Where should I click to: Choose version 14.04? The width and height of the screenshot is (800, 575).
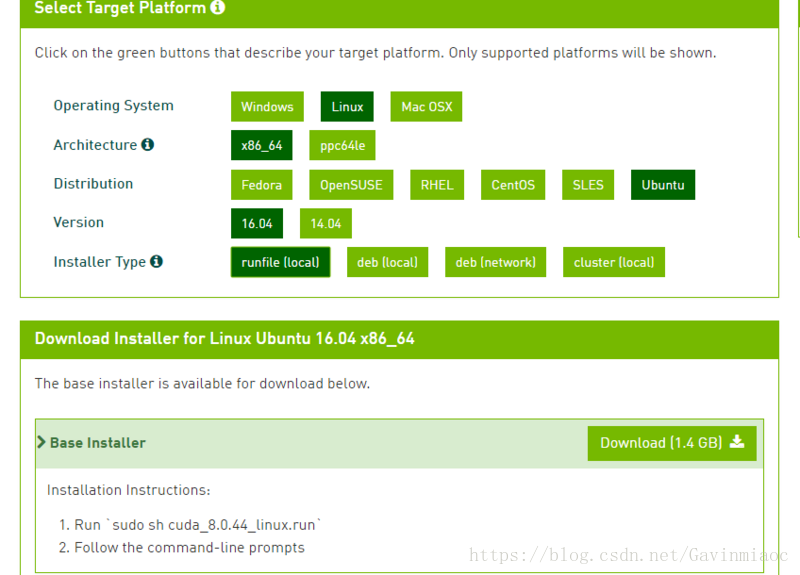326,223
